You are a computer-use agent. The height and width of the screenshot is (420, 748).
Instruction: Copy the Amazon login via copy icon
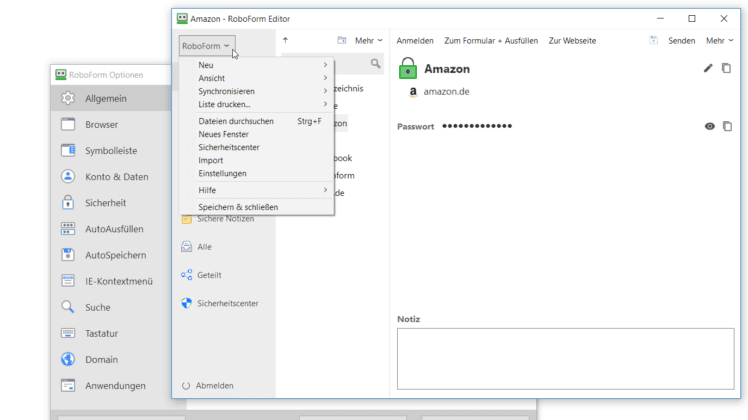726,68
